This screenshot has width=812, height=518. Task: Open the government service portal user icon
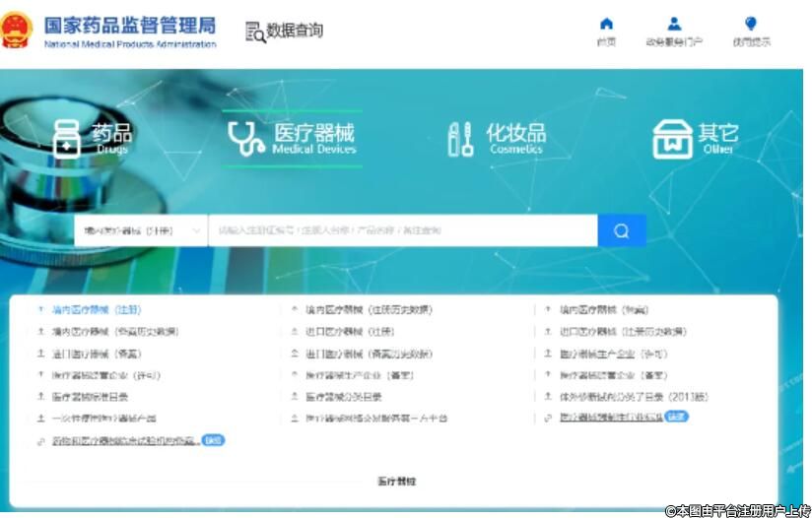pos(674,25)
